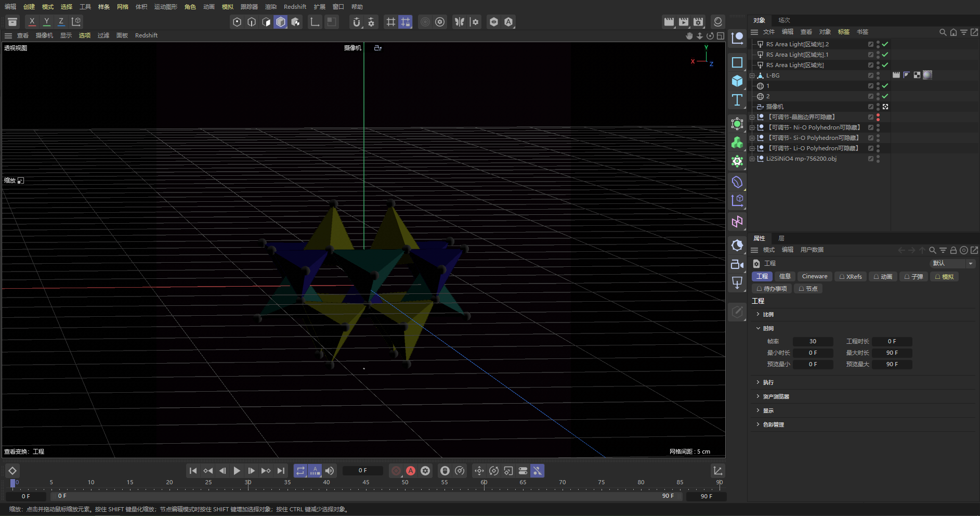This screenshot has width=980, height=516.
Task: Toggle enable checkmark for RS Area Light.1
Action: 885,55
